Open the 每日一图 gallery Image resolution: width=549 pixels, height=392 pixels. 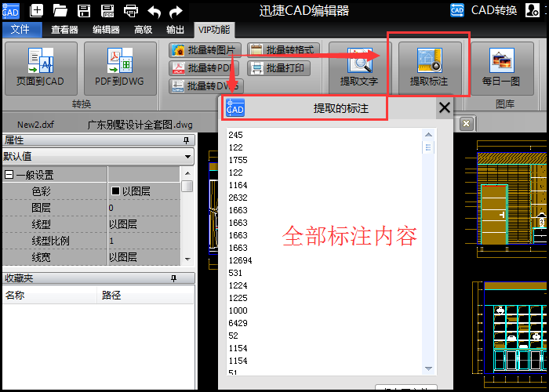coord(502,69)
